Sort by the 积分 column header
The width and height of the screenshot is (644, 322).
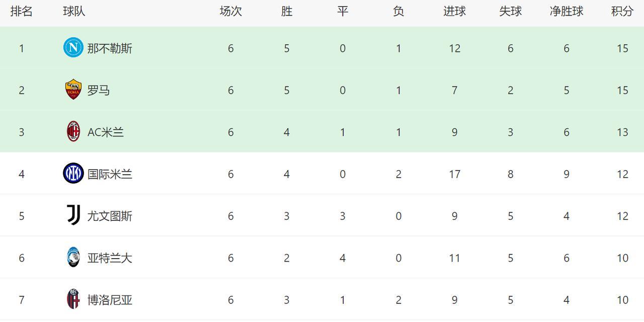622,11
